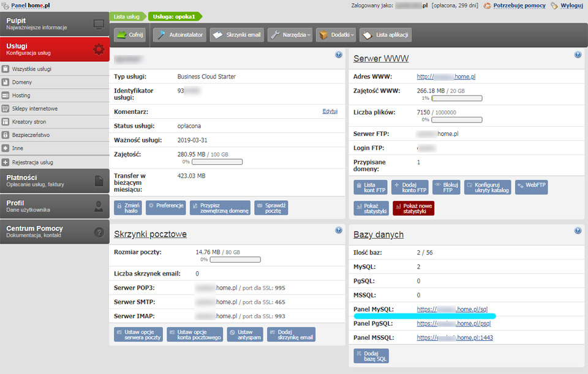This screenshot has width=588, height=374.
Task: Open the Panel MSSQL link
Action: point(455,338)
